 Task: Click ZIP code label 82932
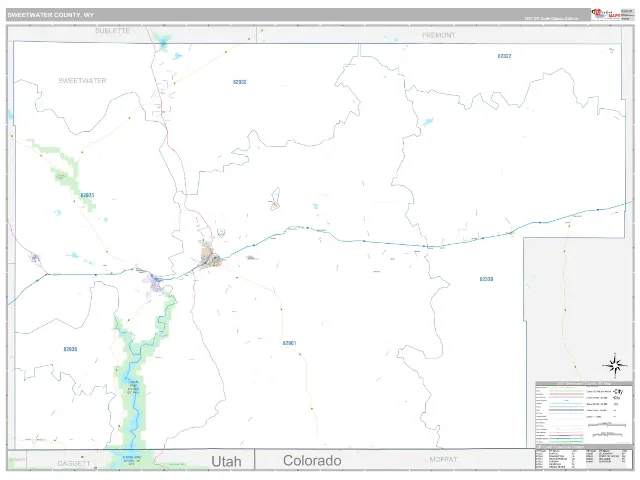[240, 82]
